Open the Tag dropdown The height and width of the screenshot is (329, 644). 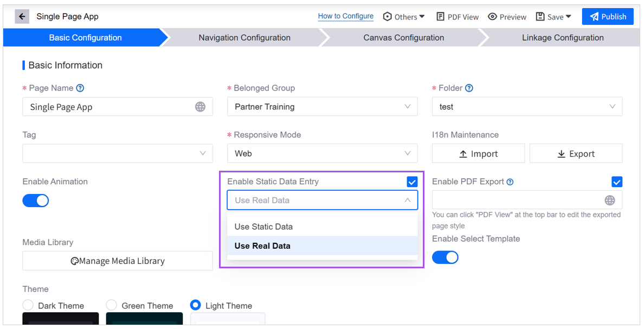(117, 153)
